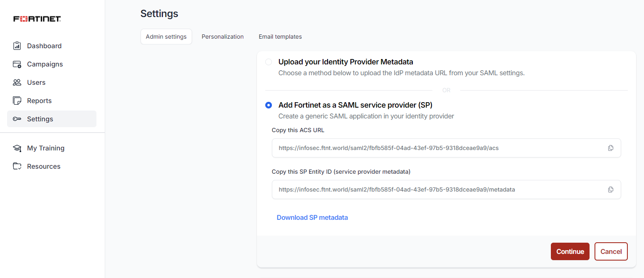
Task: Click the Reports icon in sidebar
Action: pyautogui.click(x=17, y=101)
